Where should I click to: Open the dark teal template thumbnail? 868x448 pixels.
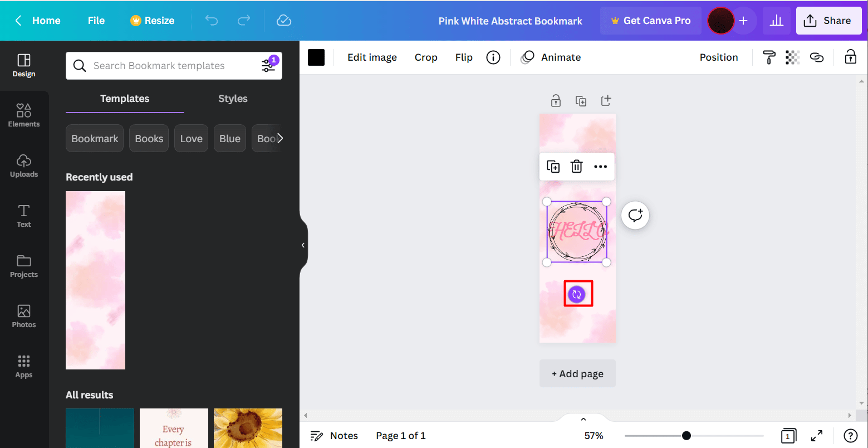[x=100, y=428]
